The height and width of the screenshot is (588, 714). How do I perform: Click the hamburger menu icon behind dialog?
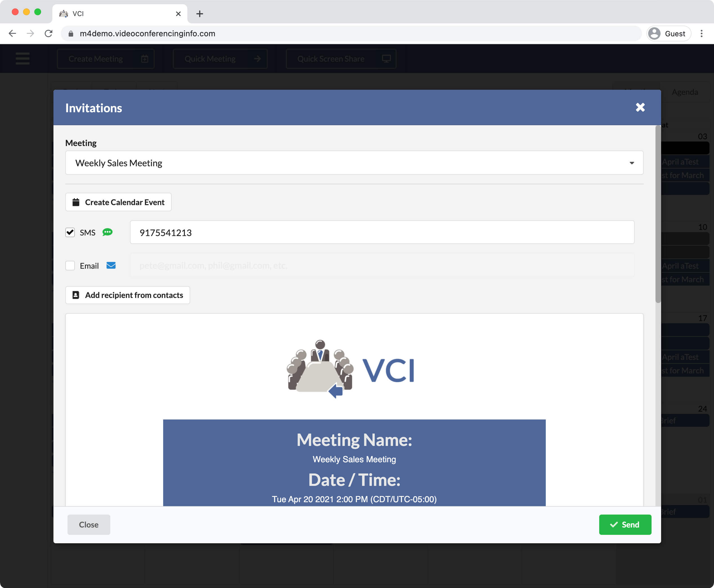pyautogui.click(x=23, y=59)
